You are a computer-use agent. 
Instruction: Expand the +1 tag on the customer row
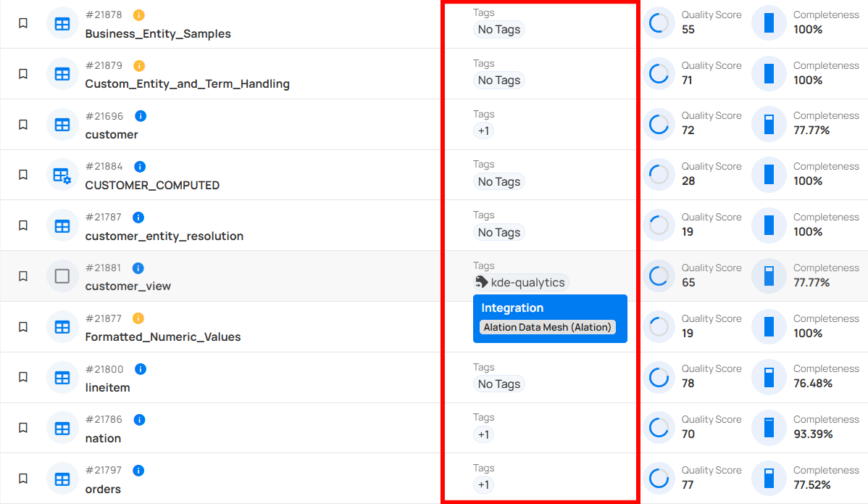click(484, 131)
